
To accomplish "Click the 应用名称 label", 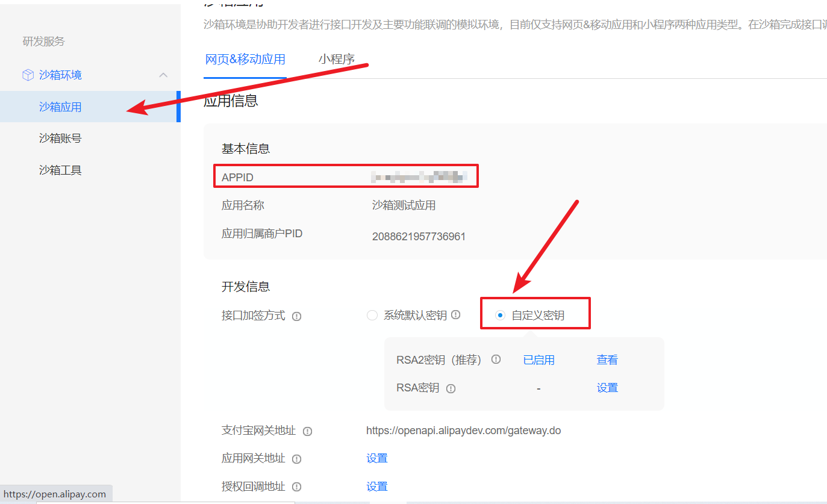I will click(x=243, y=205).
